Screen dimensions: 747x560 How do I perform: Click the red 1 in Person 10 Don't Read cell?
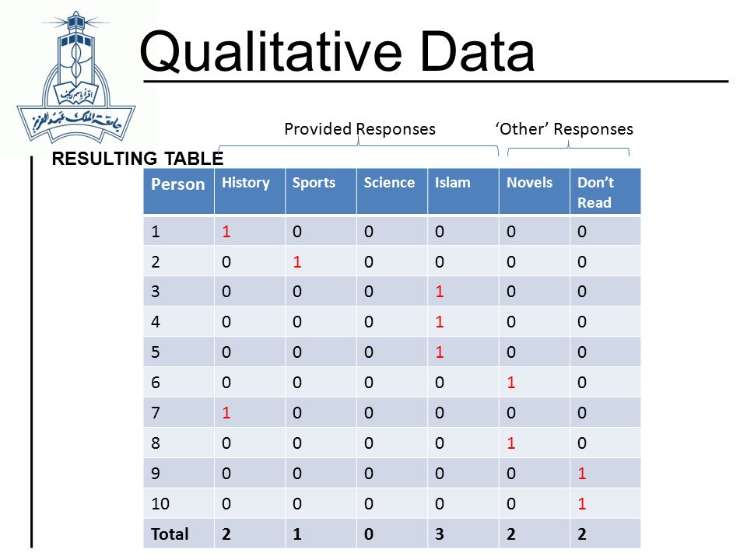(582, 504)
